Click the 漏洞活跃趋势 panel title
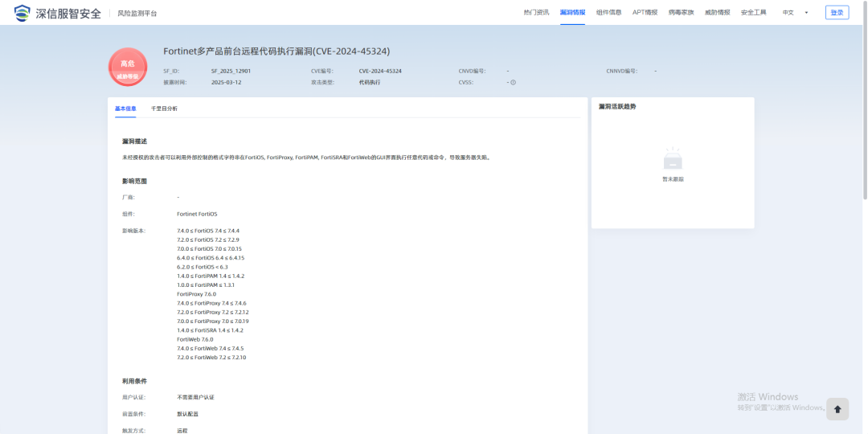This screenshot has height=434, width=868. pyautogui.click(x=617, y=107)
